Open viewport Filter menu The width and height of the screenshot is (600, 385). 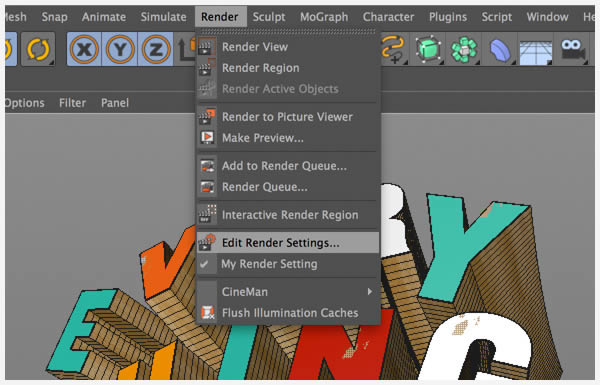click(x=72, y=103)
